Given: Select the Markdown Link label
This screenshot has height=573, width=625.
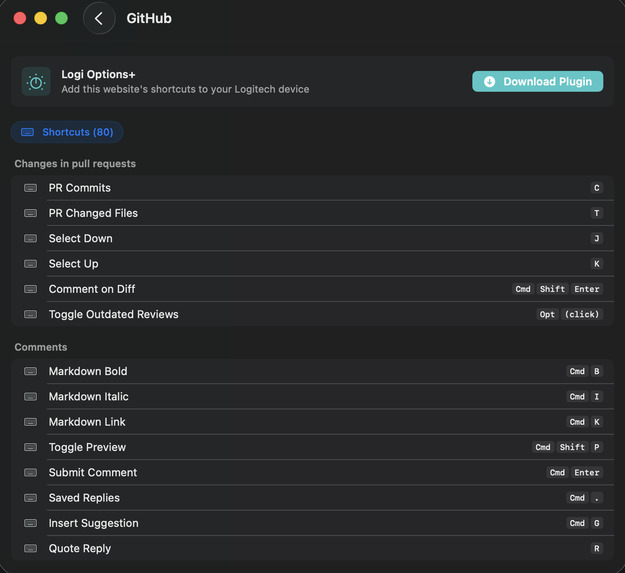Looking at the screenshot, I should click(x=87, y=422).
